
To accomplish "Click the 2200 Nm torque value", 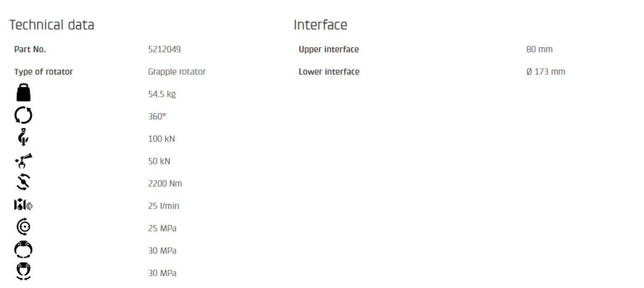I will pyautogui.click(x=165, y=184).
